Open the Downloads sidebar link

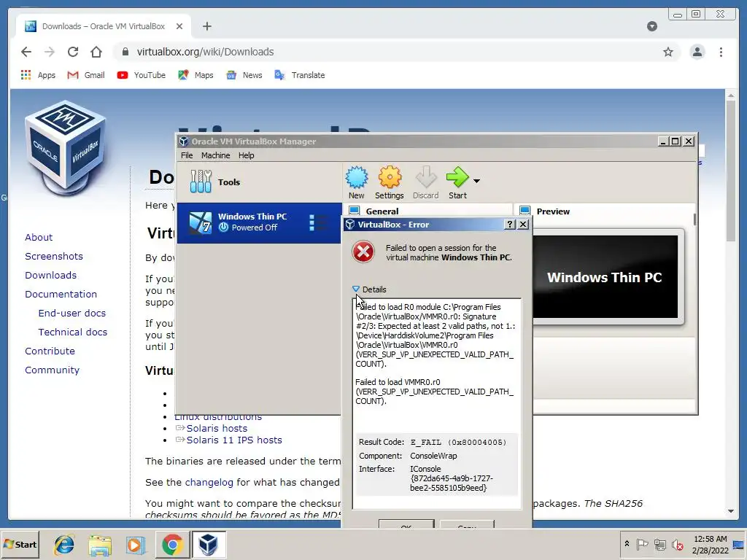pos(50,275)
